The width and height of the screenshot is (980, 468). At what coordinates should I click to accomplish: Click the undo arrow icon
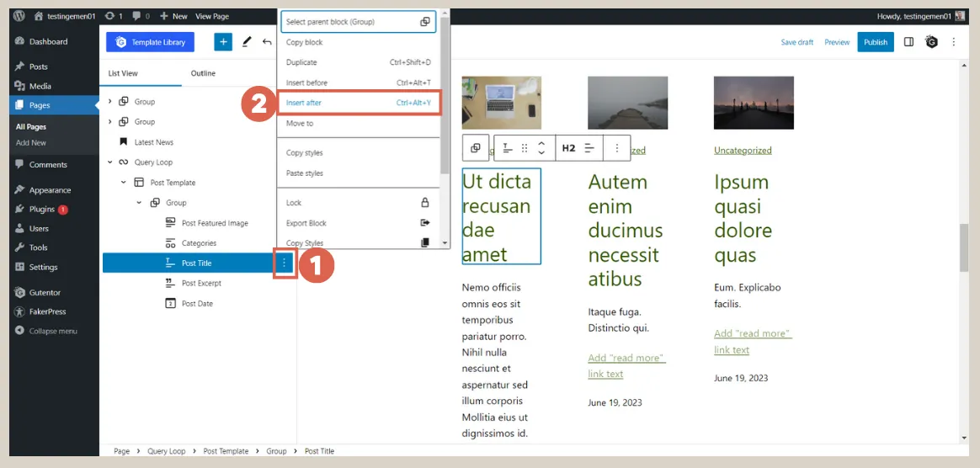pyautogui.click(x=267, y=42)
